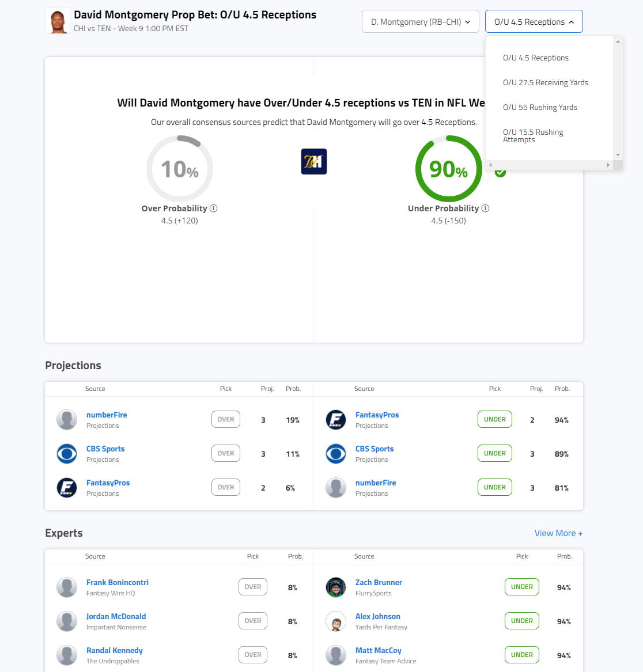Click the dropdown list scroll up arrow

(x=618, y=41)
